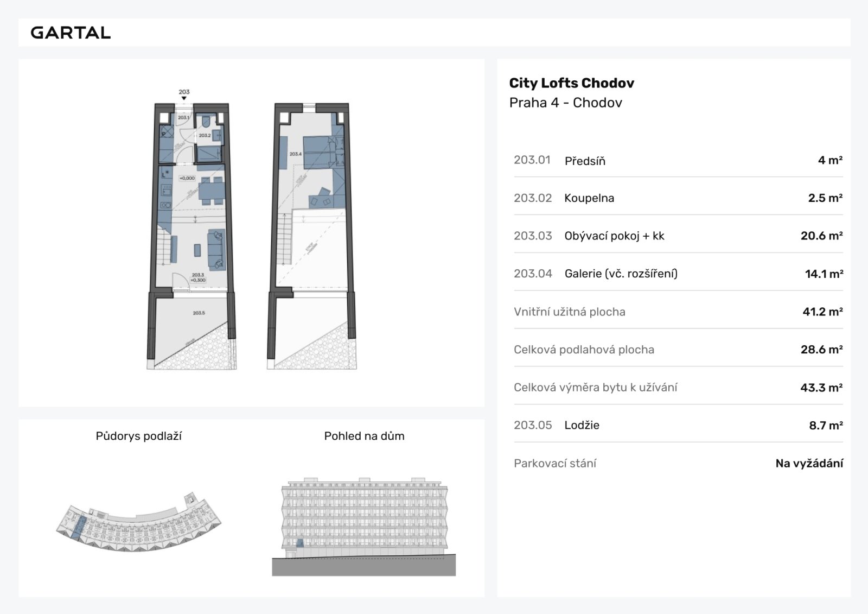Image resolution: width=868 pixels, height=614 pixels.
Task: Click 'Galerie (vč. rozšíření)' label
Action: click(621, 274)
